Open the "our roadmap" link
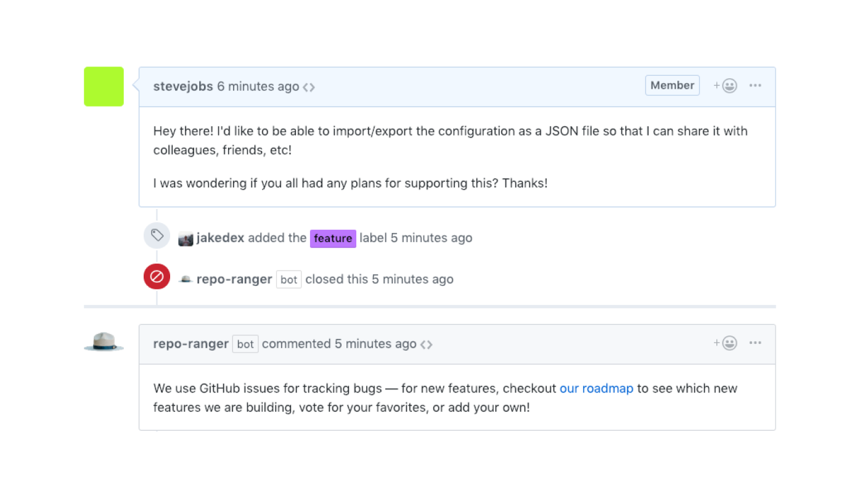Image resolution: width=868 pixels, height=493 pixels. coord(596,389)
